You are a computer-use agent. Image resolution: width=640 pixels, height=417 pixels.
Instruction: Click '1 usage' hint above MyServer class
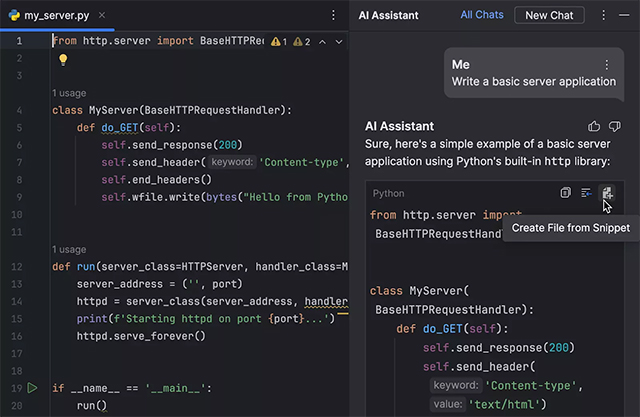point(68,93)
